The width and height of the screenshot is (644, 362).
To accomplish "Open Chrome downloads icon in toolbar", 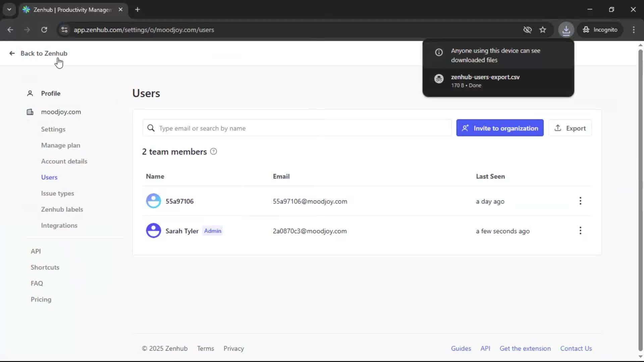I will [x=566, y=30].
